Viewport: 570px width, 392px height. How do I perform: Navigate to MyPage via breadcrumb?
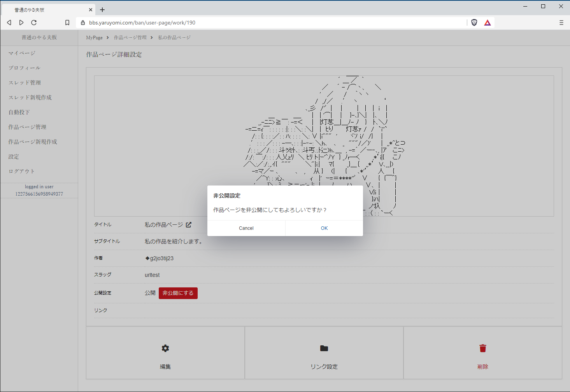(94, 37)
